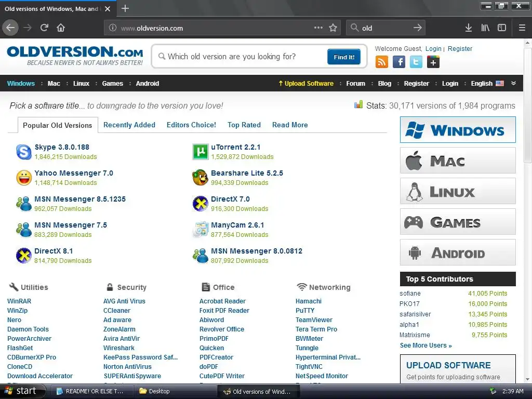Open the Foxit PDF Reader link

point(224,311)
